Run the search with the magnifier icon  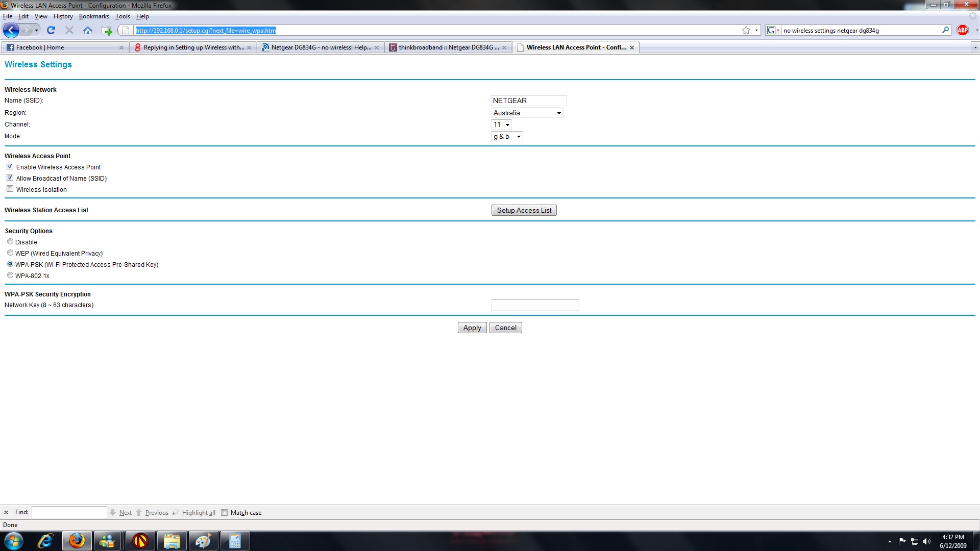pyautogui.click(x=945, y=30)
